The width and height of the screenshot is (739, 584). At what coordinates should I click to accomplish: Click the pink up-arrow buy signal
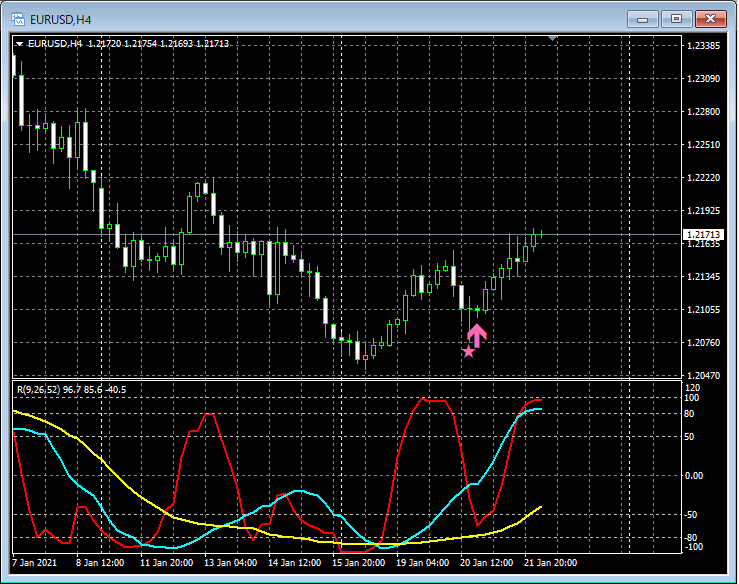(x=477, y=335)
